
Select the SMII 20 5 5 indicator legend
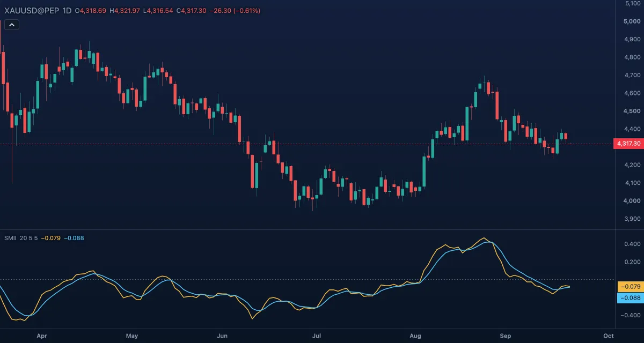click(21, 238)
